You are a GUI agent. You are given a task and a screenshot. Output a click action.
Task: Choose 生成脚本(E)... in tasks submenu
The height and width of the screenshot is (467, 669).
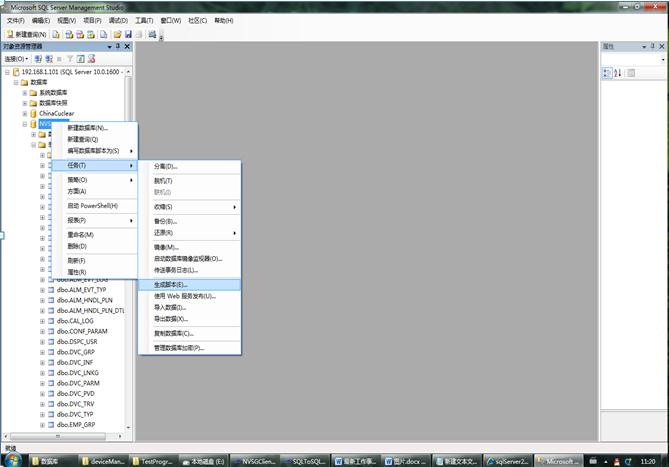(189, 284)
